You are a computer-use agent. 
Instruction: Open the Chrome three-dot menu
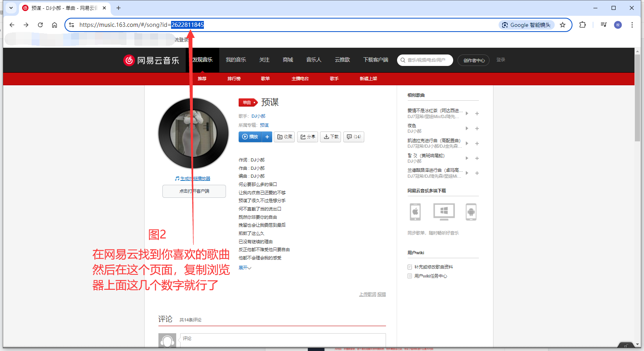coord(632,25)
